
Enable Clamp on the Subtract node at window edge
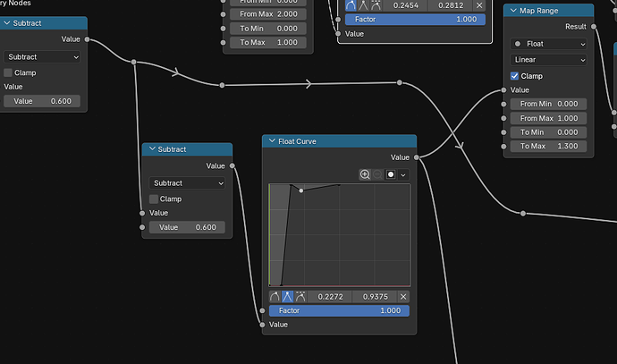coord(8,72)
